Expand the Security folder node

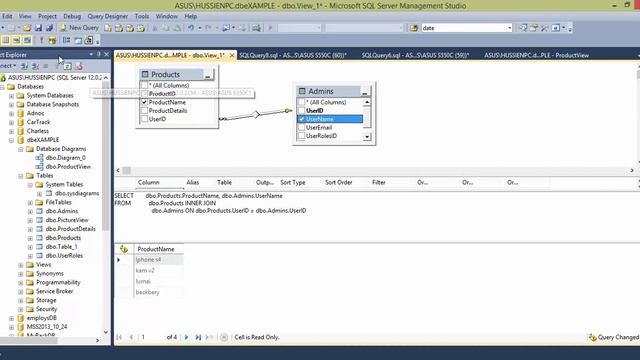(x=21, y=309)
